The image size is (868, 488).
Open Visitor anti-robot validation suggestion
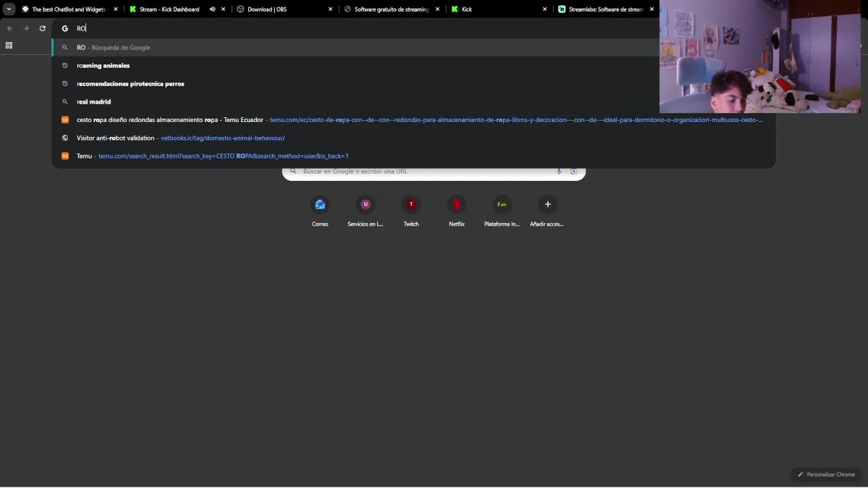click(x=414, y=138)
